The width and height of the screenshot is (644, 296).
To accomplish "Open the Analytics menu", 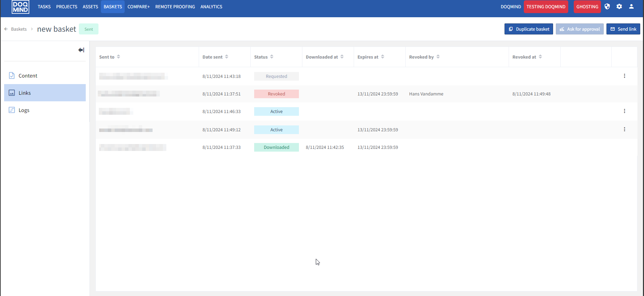I will tap(211, 7).
